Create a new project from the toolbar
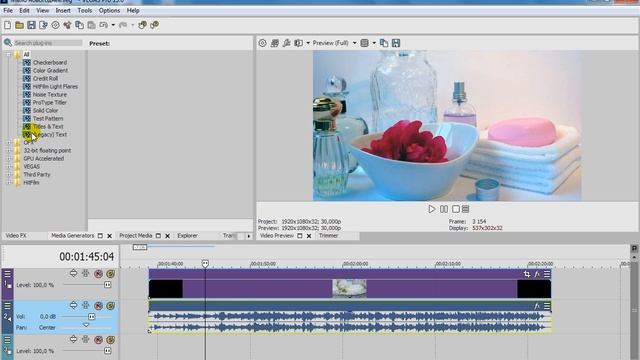 7,25
